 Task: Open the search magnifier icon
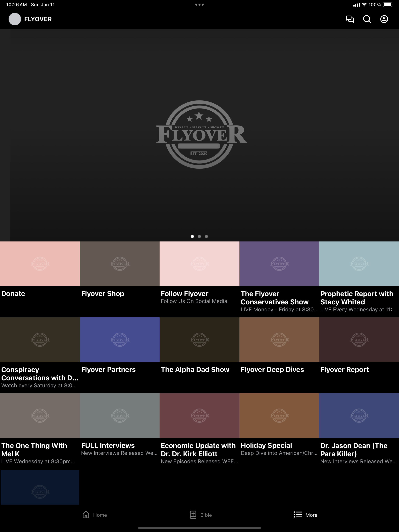point(367,19)
